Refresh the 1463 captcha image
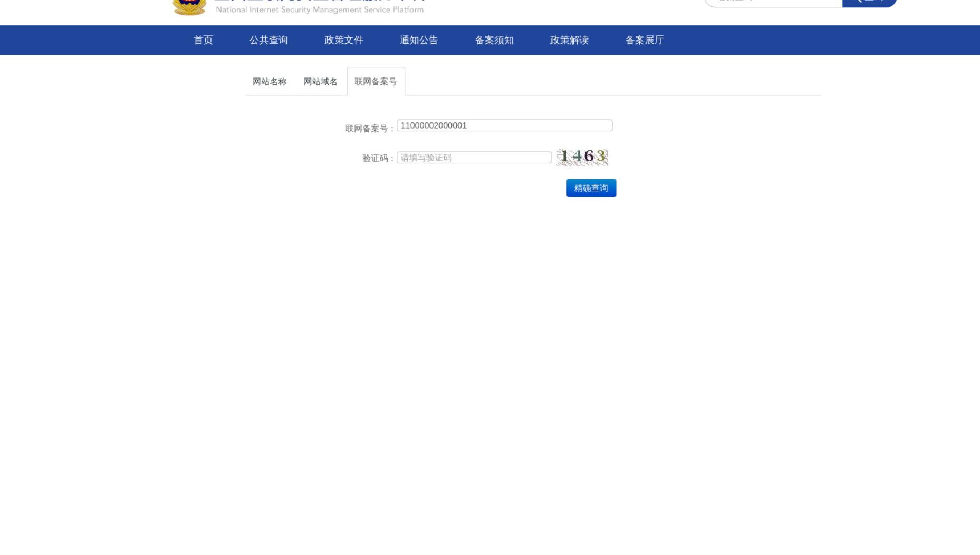 pyautogui.click(x=582, y=157)
